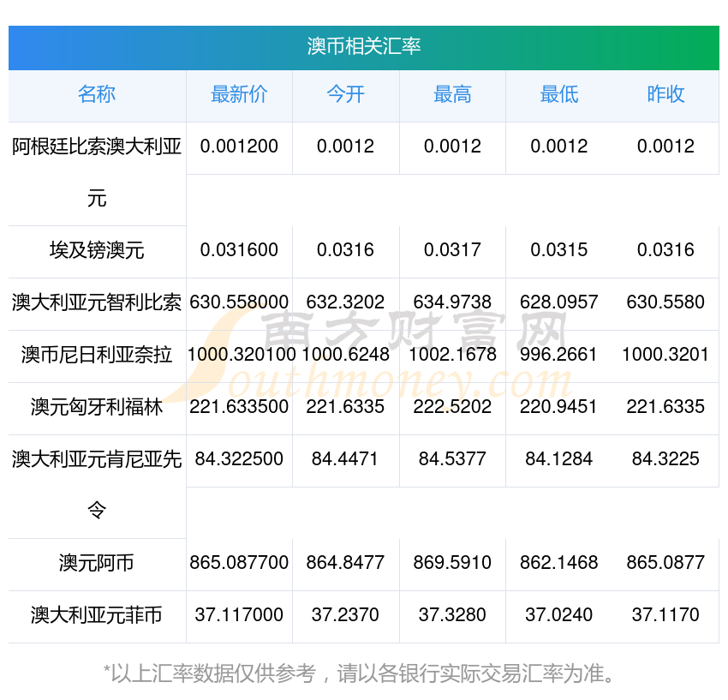The height and width of the screenshot is (700, 728).
Task: Click the 阿根廷比索澳大利亚元 row name
Action: pyautogui.click(x=97, y=172)
